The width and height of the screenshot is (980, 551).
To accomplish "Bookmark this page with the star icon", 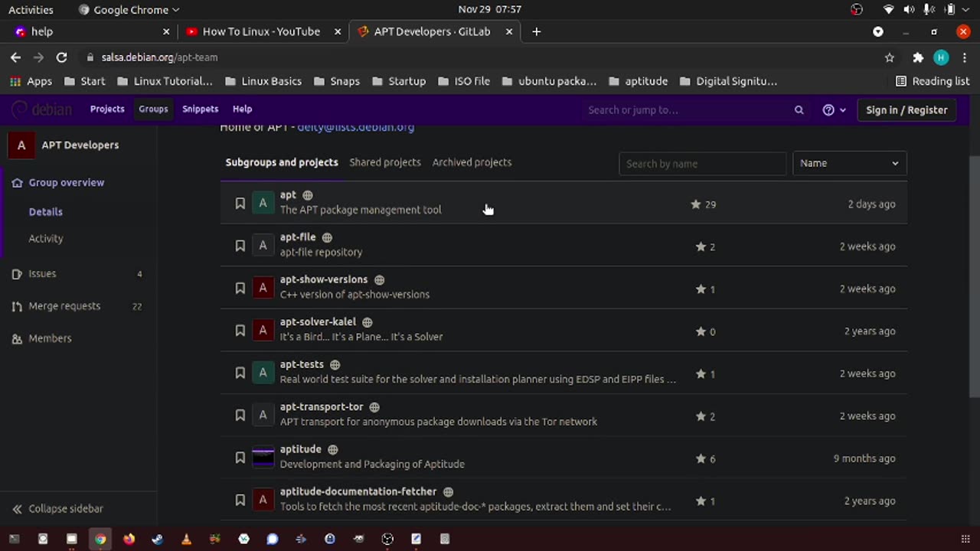I will pyautogui.click(x=889, y=57).
